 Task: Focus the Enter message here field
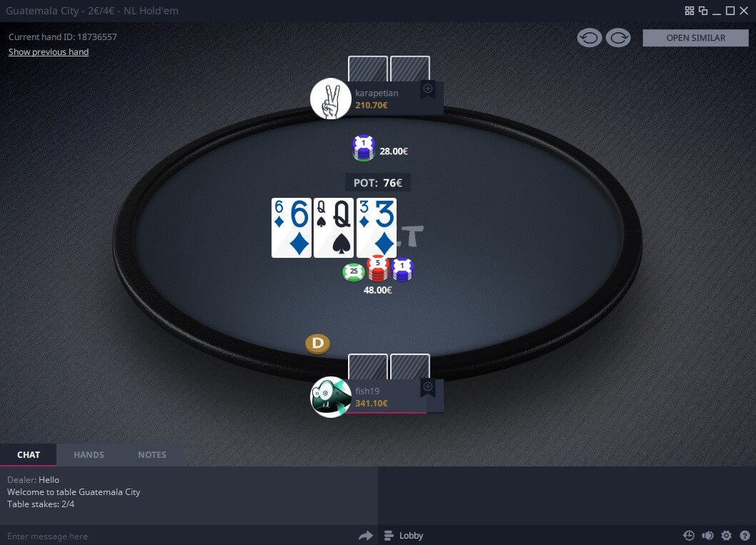tap(179, 536)
